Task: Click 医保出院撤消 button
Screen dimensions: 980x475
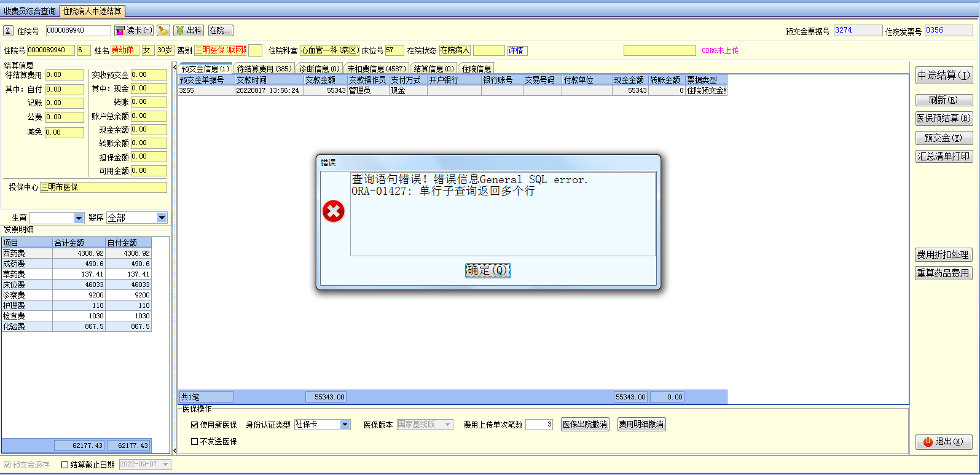Action: (x=585, y=425)
